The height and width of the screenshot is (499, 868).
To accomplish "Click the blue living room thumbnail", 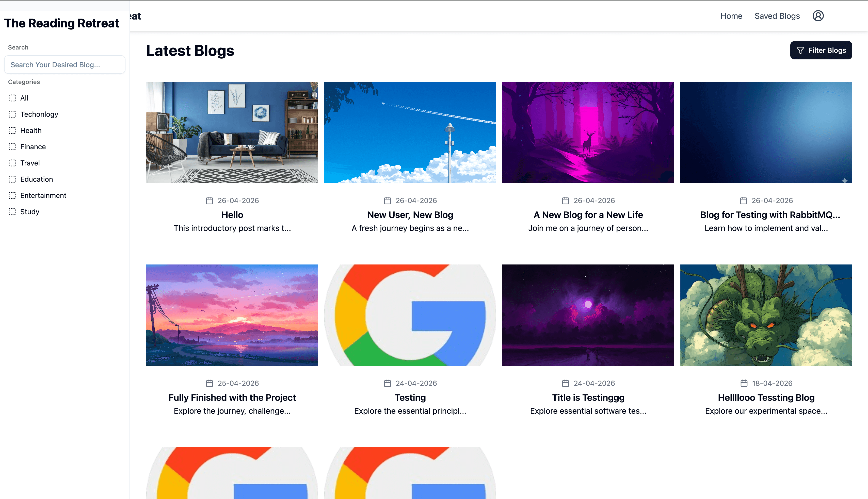I will 232,132.
